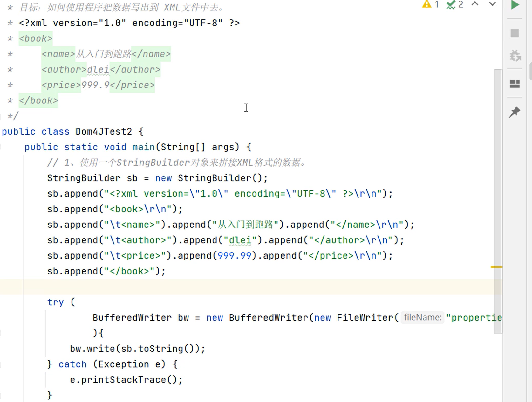
Task: Click the yellow warning stripe marker
Action: (x=496, y=267)
